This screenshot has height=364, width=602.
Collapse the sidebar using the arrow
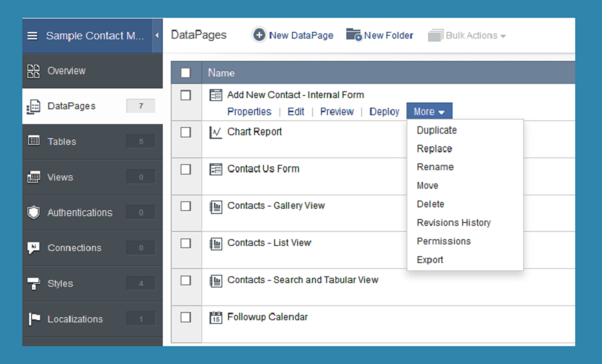(157, 36)
